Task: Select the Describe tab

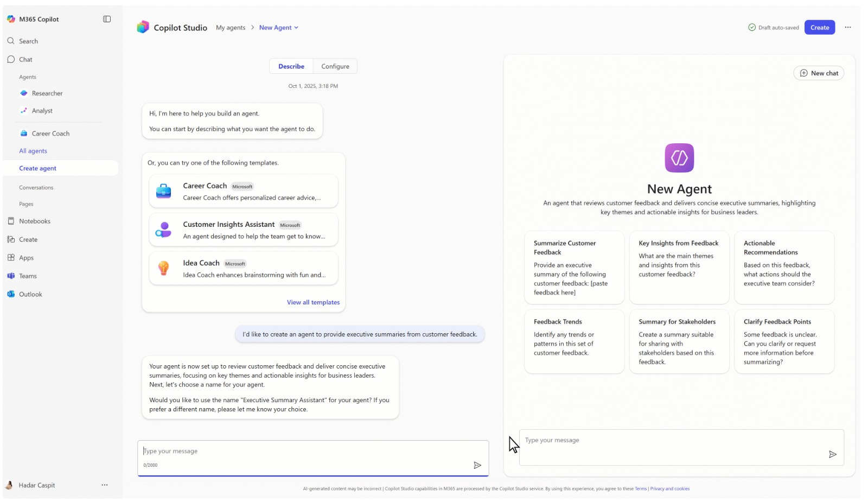Action: (x=291, y=66)
